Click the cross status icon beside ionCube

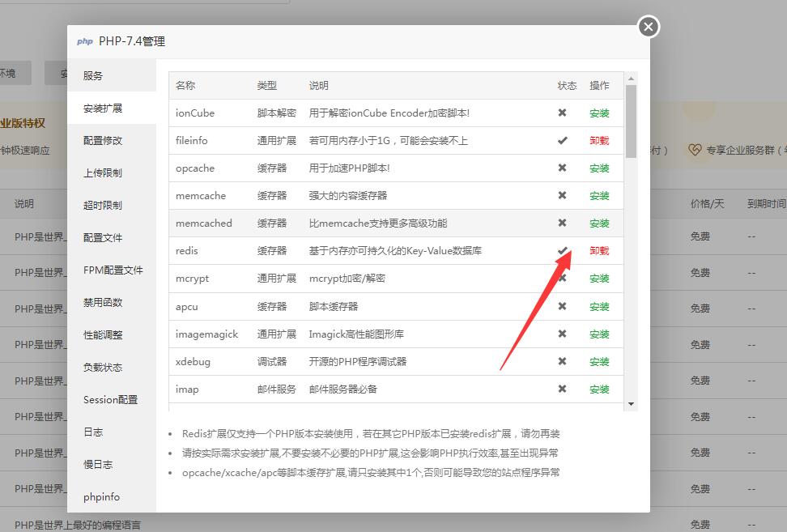point(563,113)
